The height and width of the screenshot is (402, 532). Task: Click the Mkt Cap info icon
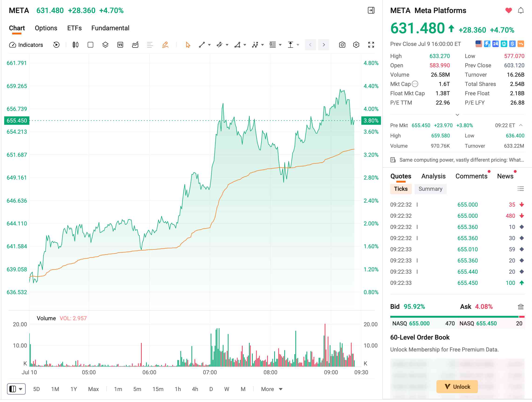pos(415,84)
